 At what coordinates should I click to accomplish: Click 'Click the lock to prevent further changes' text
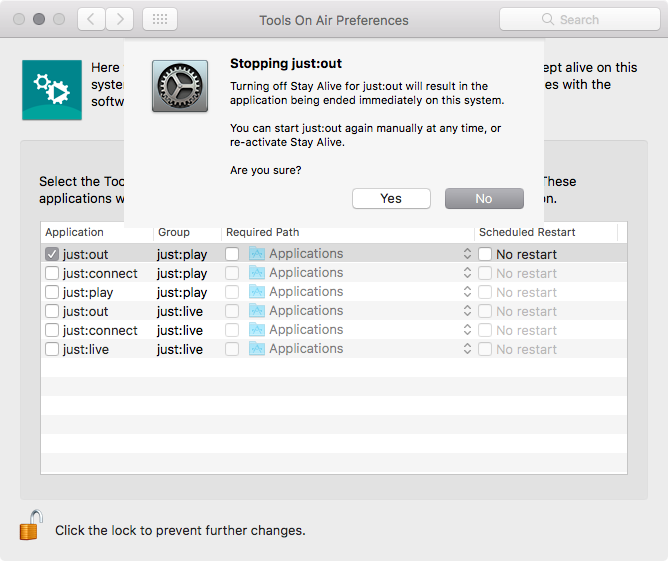(180, 530)
